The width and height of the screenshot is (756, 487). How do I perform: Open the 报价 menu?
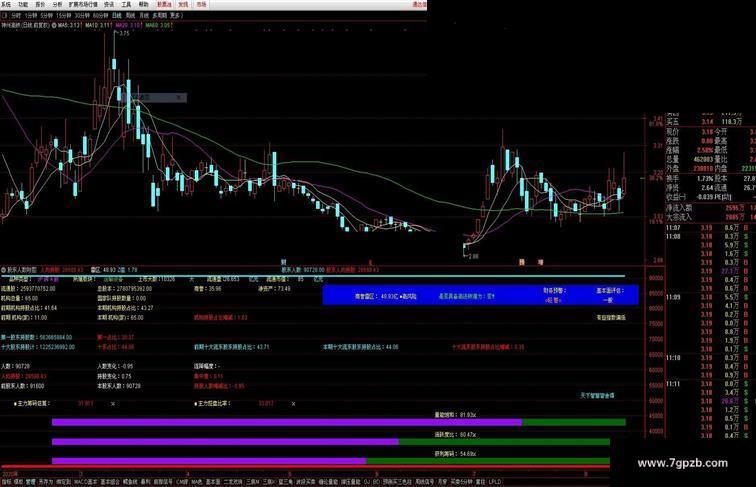(x=40, y=4)
